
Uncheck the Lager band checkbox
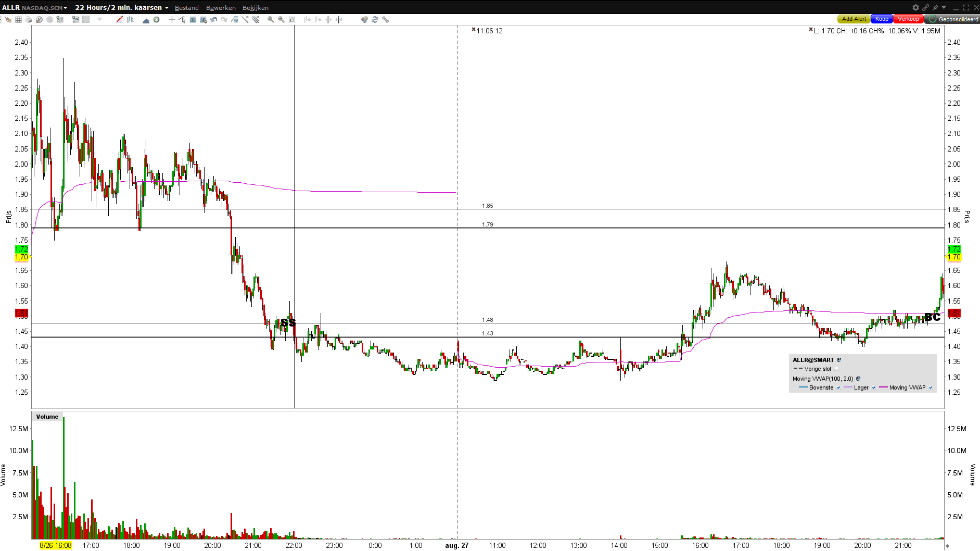(874, 387)
